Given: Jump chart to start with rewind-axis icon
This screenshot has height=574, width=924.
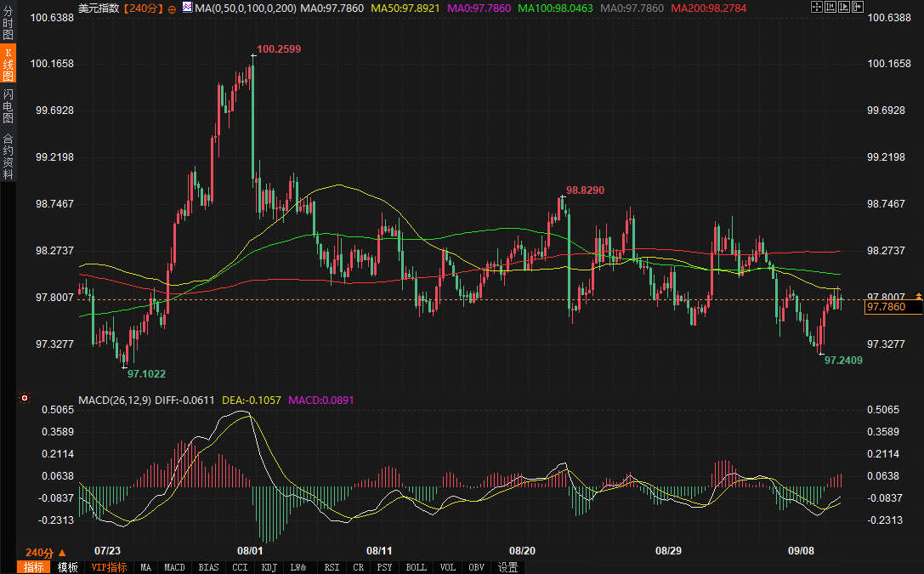Looking at the screenshot, I should click(830, 7).
